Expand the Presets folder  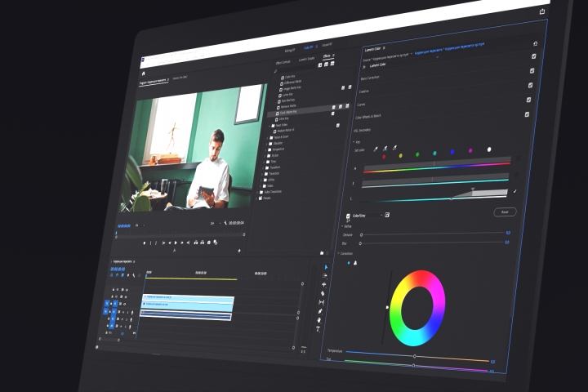tap(256, 198)
